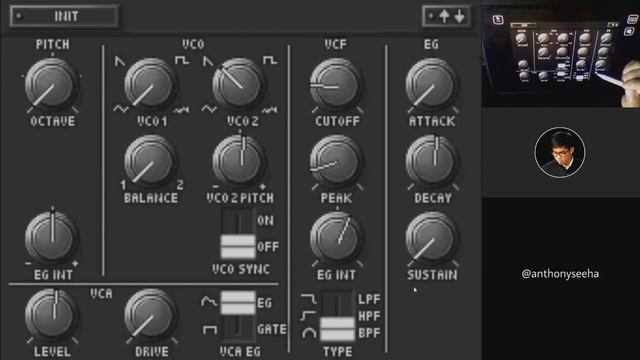Click the OCTAVE pitch knob
Viewport: 640px width, 360px height.
(51, 84)
